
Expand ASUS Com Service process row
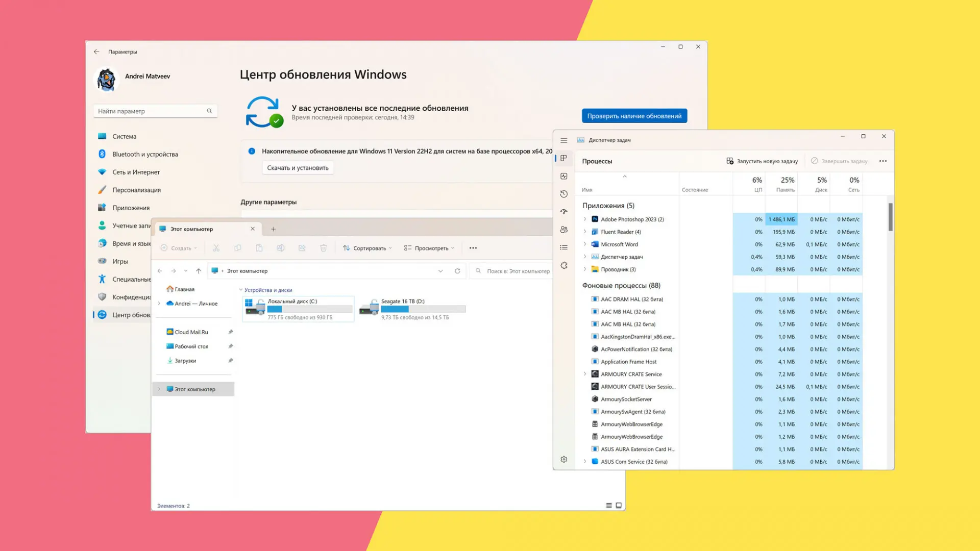click(585, 462)
